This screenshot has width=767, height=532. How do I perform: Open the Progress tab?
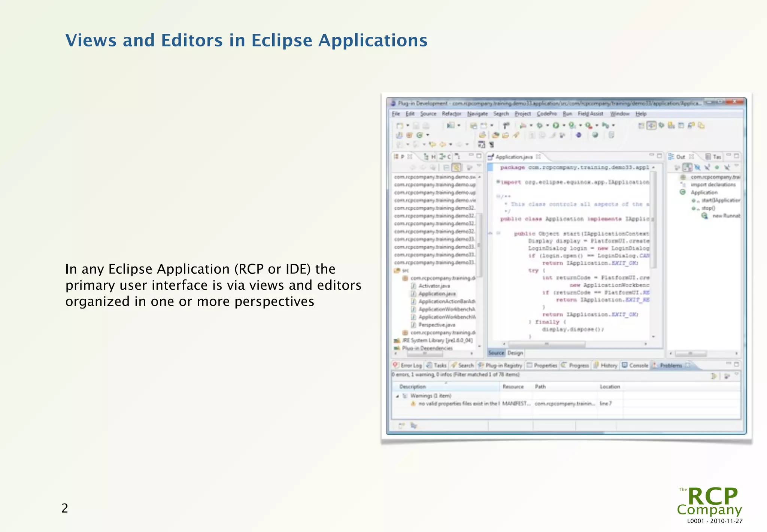(575, 365)
